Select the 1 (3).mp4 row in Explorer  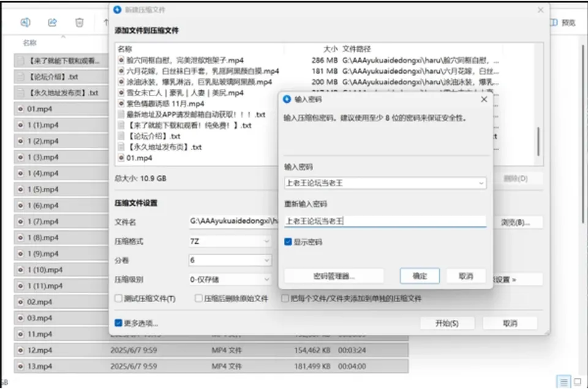tap(61, 157)
